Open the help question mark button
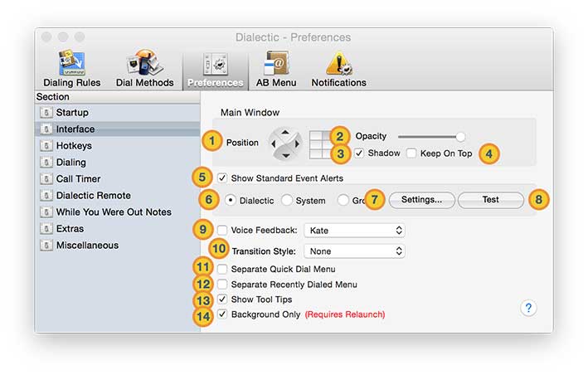The height and width of the screenshot is (375, 588). [x=528, y=308]
